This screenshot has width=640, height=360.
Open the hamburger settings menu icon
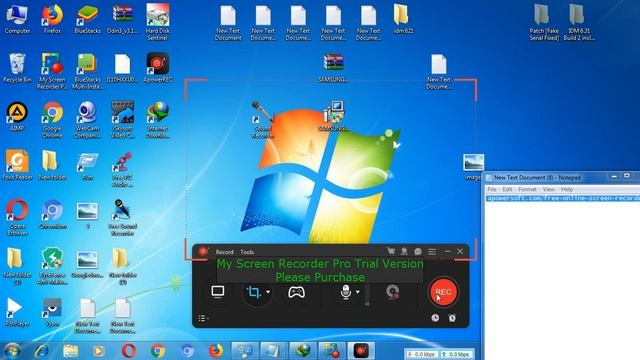click(432, 251)
